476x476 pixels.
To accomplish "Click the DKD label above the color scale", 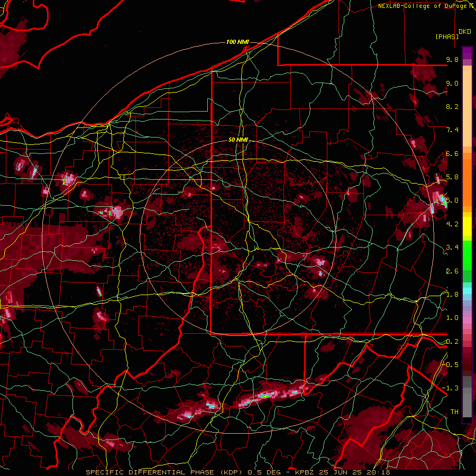I will tap(464, 32).
